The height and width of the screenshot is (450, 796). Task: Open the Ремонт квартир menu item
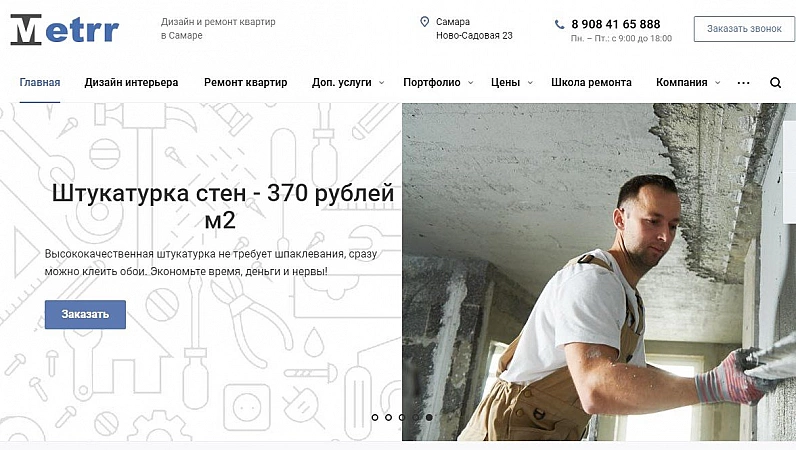(x=246, y=82)
